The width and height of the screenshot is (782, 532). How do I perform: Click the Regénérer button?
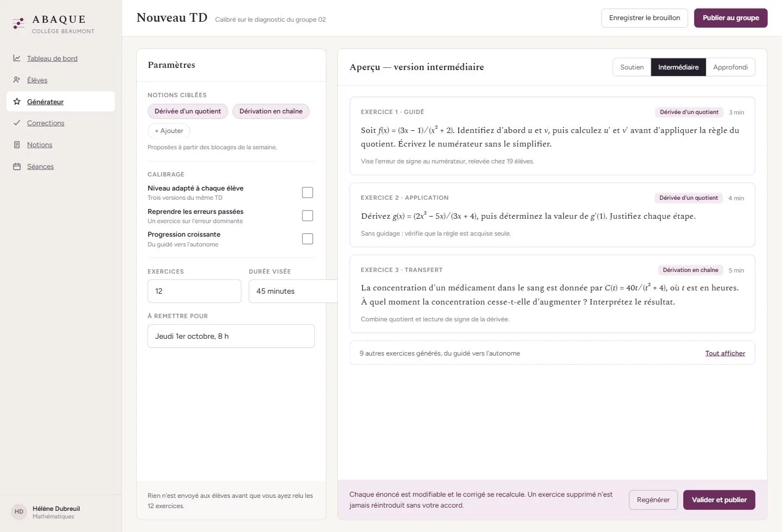tap(653, 500)
